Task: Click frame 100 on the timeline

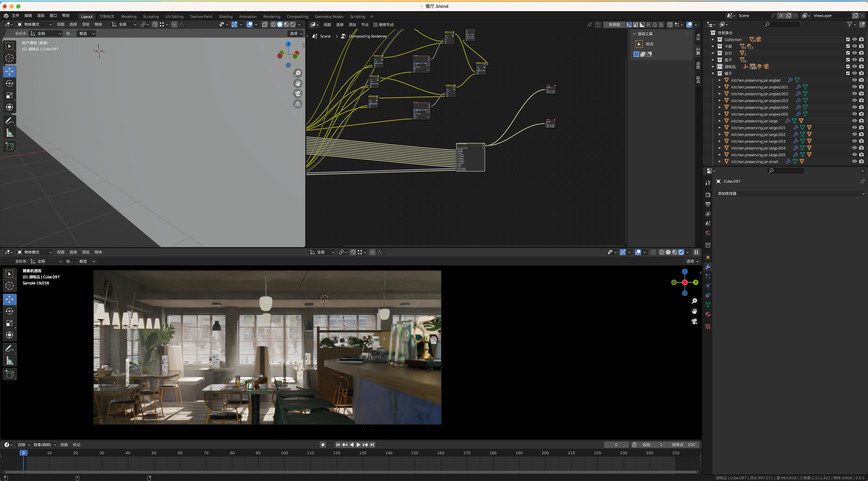Action: pyautogui.click(x=284, y=453)
